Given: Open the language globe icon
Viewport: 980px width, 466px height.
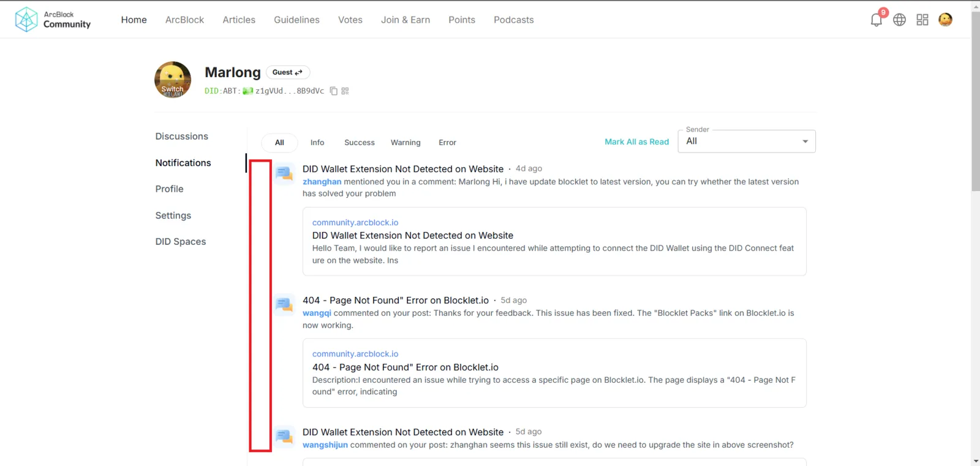Looking at the screenshot, I should pyautogui.click(x=899, y=20).
